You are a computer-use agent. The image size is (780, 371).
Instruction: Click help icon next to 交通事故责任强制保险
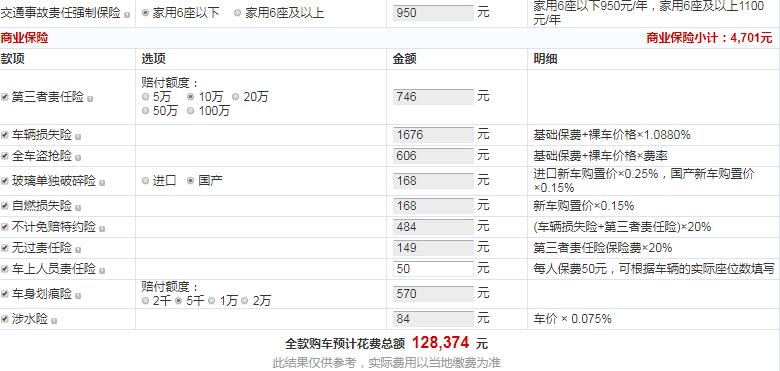click(x=127, y=15)
